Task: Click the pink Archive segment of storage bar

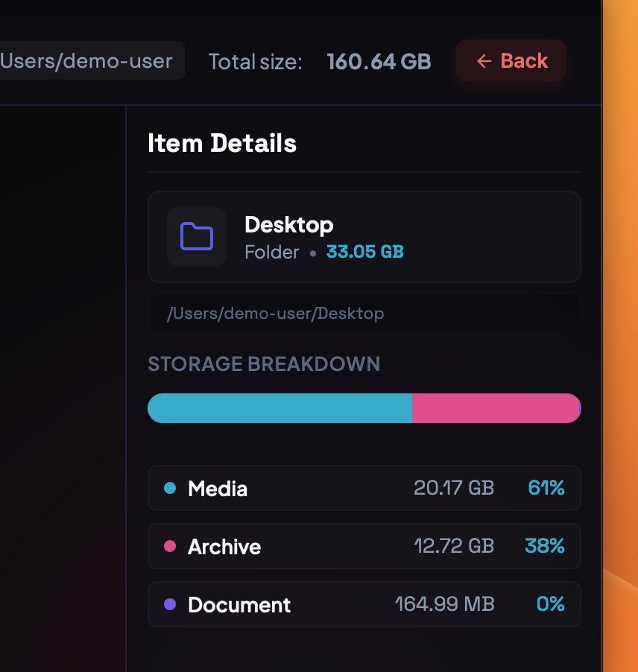Action: 496,408
